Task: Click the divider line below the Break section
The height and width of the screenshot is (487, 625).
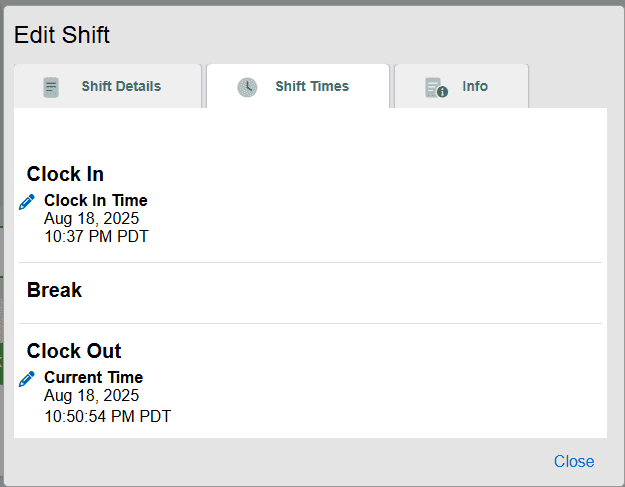Action: (x=310, y=323)
